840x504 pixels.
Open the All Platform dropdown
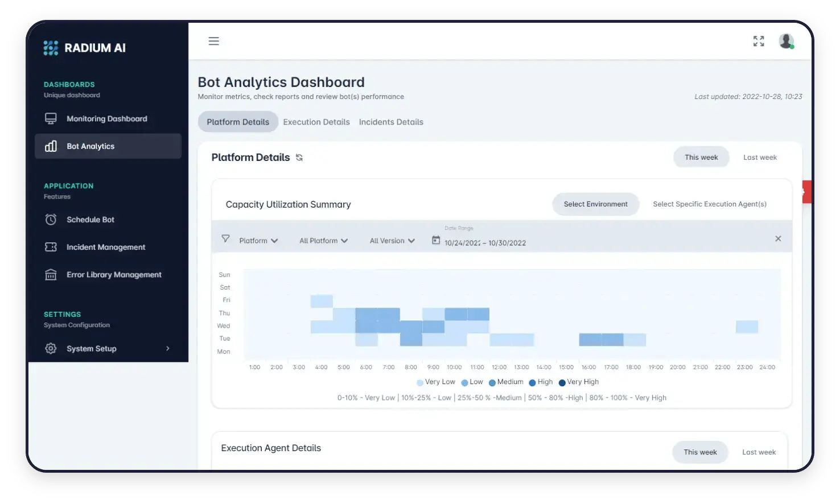[x=324, y=241]
